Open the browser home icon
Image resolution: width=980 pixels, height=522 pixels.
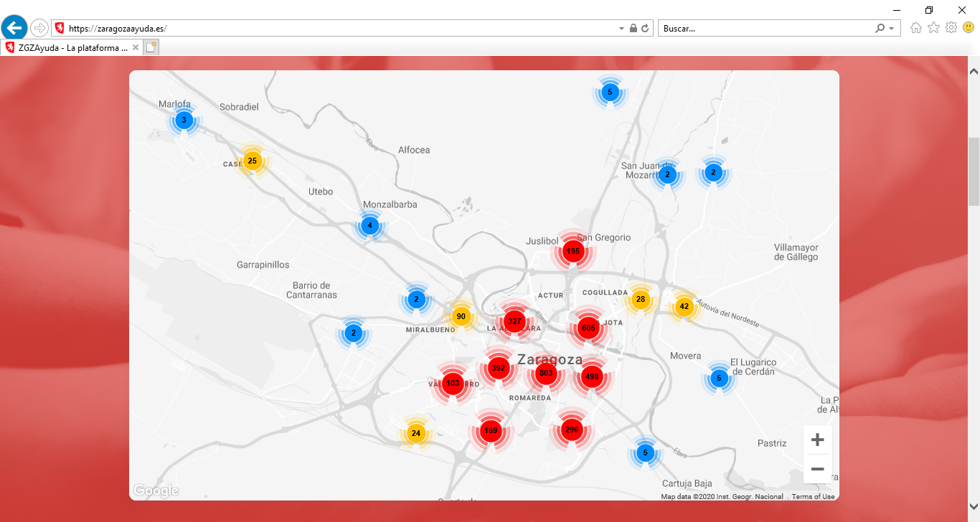[x=916, y=28]
